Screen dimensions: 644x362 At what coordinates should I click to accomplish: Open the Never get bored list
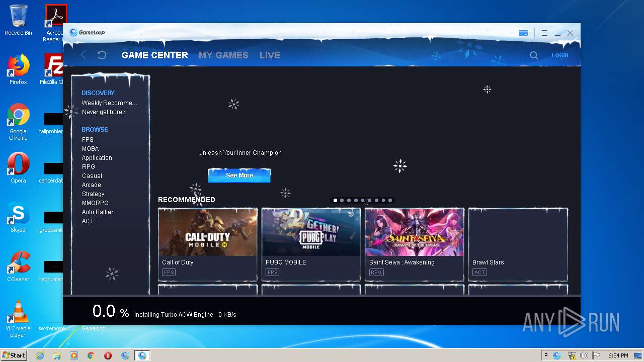click(104, 112)
